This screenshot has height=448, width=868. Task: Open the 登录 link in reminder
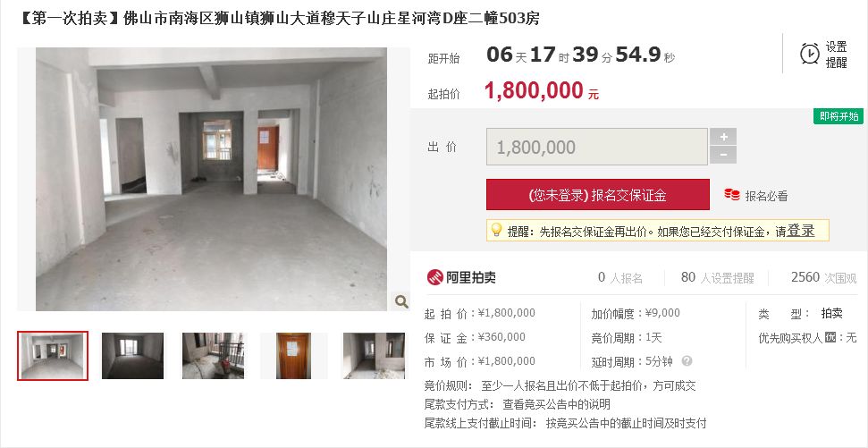[800, 231]
